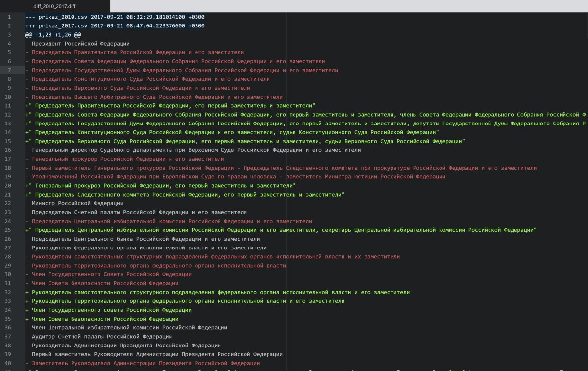Viewport: 588px width, 371px height.
Task: Click added line 'Руководитель самостоятельного структурного подразделения'
Action: coord(218,292)
